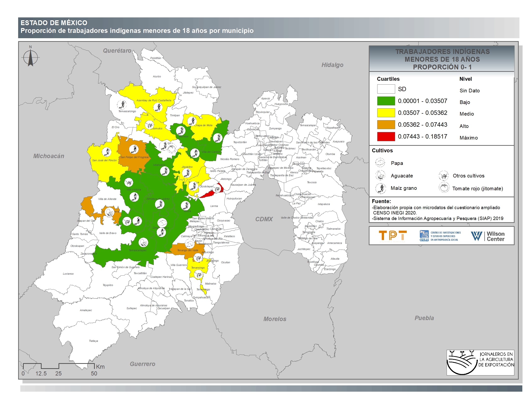Click the yellow Medio quartile swatch

coord(386,113)
